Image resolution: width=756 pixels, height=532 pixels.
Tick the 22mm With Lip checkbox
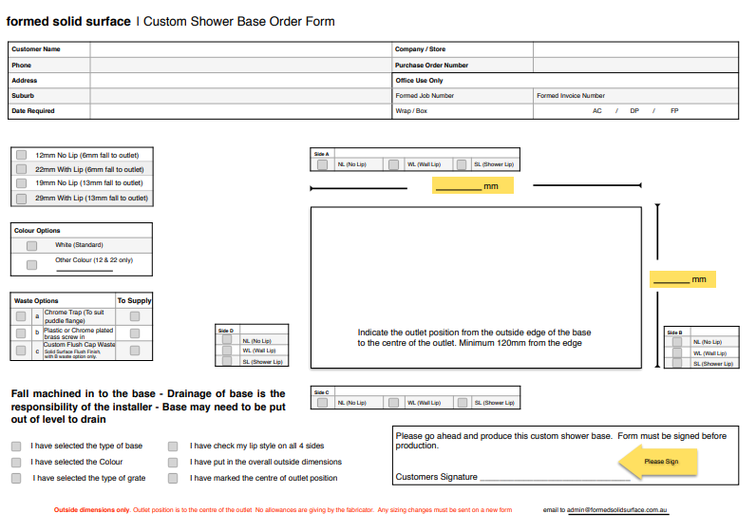(21, 169)
